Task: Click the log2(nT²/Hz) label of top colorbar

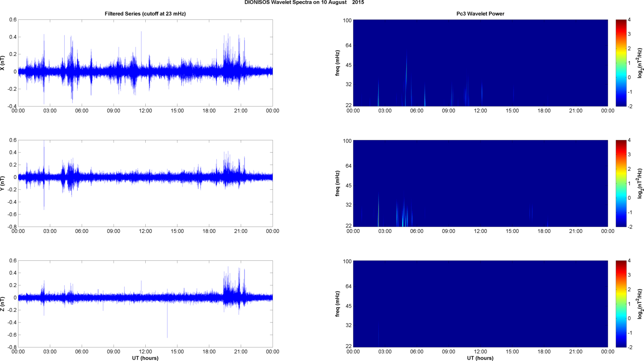Action: (640, 63)
